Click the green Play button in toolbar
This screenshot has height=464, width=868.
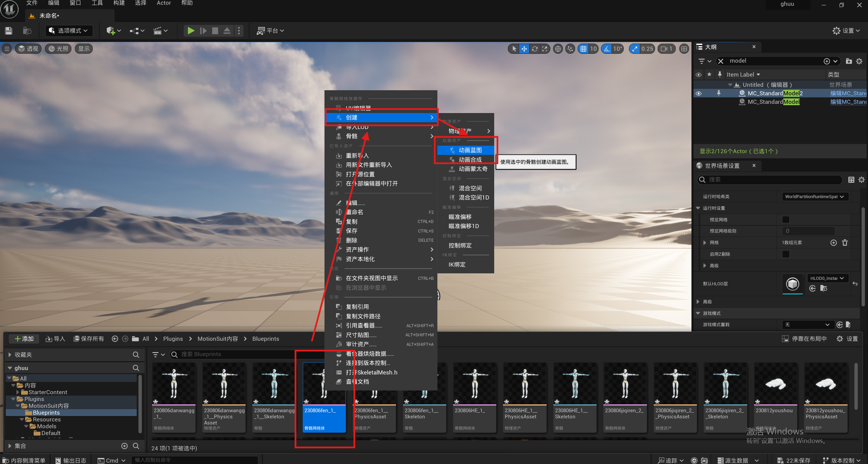[191, 31]
